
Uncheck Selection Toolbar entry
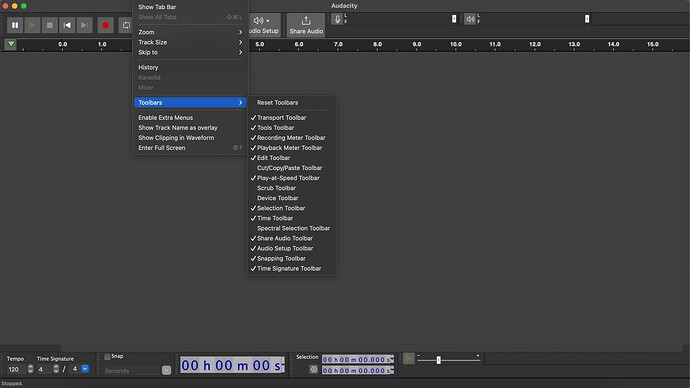point(292,208)
